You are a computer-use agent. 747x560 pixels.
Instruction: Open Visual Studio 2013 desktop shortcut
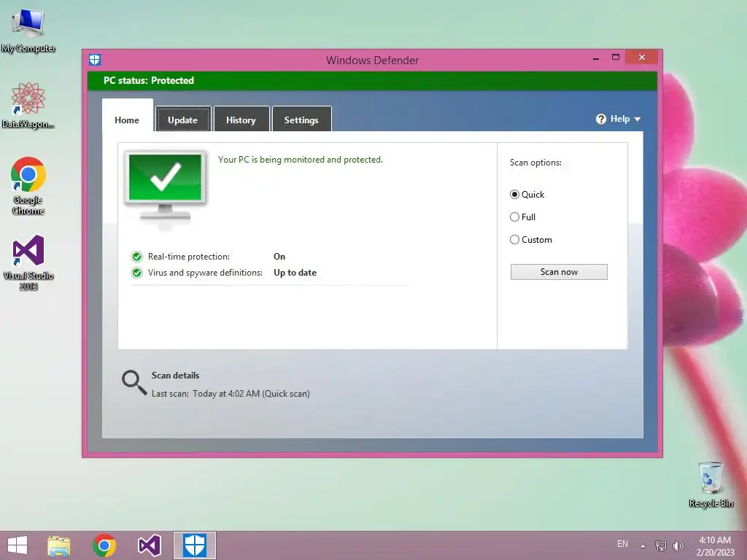click(28, 262)
